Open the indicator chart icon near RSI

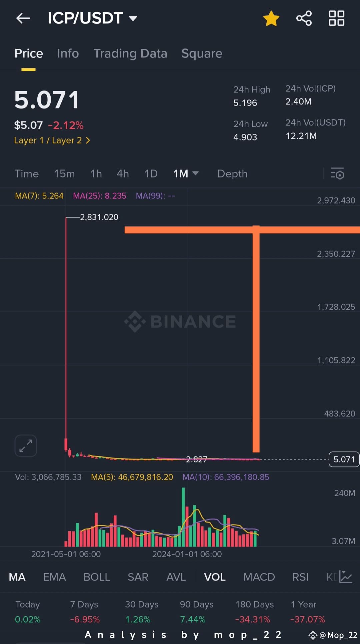click(x=346, y=577)
